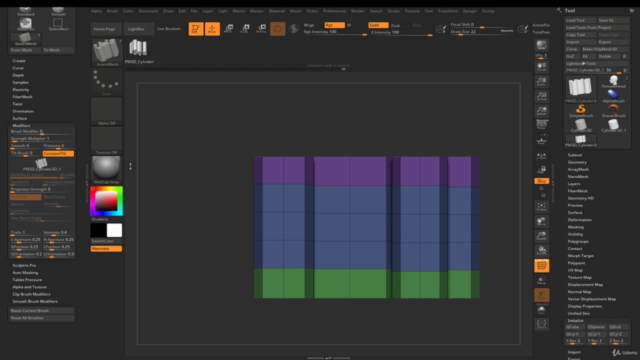640x360 pixels.
Task: Click the AAHalf icon
Action: pyautogui.click(x=542, y=111)
